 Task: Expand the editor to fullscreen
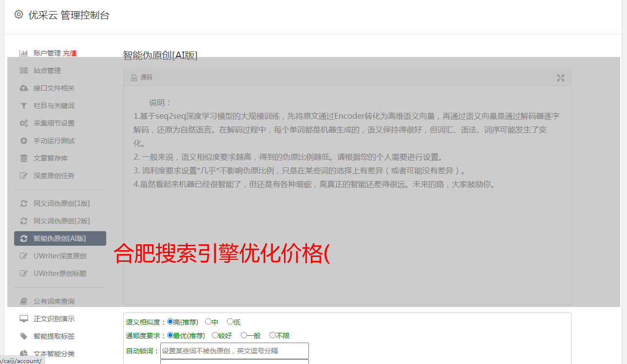tap(561, 78)
